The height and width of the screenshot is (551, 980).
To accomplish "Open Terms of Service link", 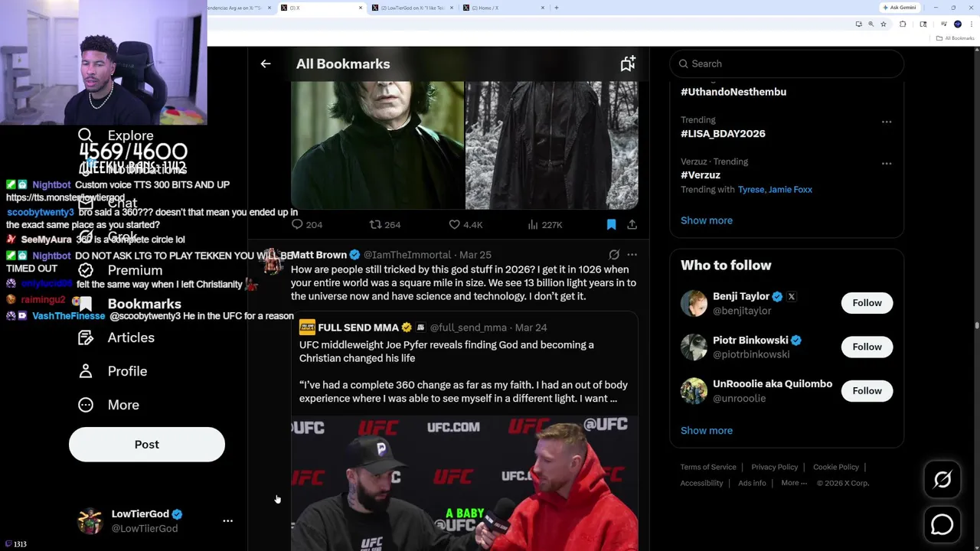I will 708,467.
